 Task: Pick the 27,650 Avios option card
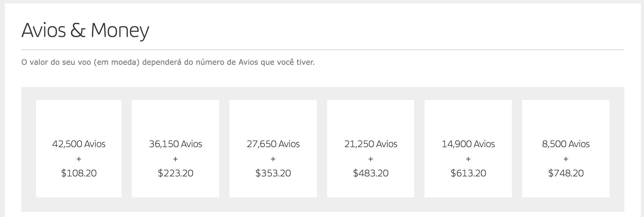coord(273,149)
